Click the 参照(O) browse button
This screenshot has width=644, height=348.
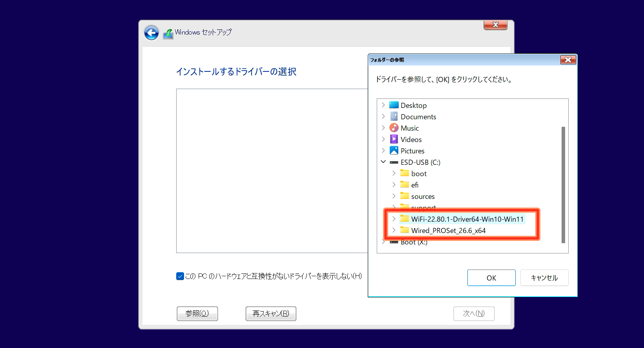pyautogui.click(x=197, y=313)
